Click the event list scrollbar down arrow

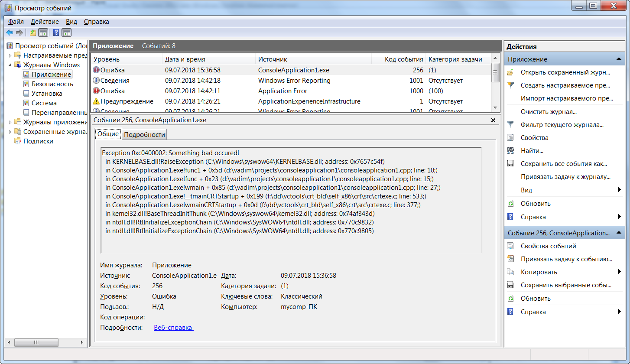click(x=496, y=107)
